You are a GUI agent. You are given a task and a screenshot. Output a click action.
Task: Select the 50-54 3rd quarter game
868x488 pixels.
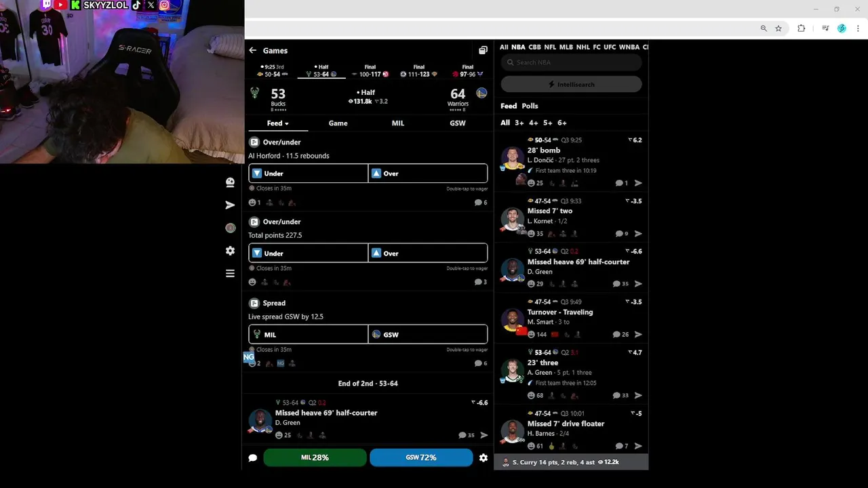pyautogui.click(x=273, y=70)
